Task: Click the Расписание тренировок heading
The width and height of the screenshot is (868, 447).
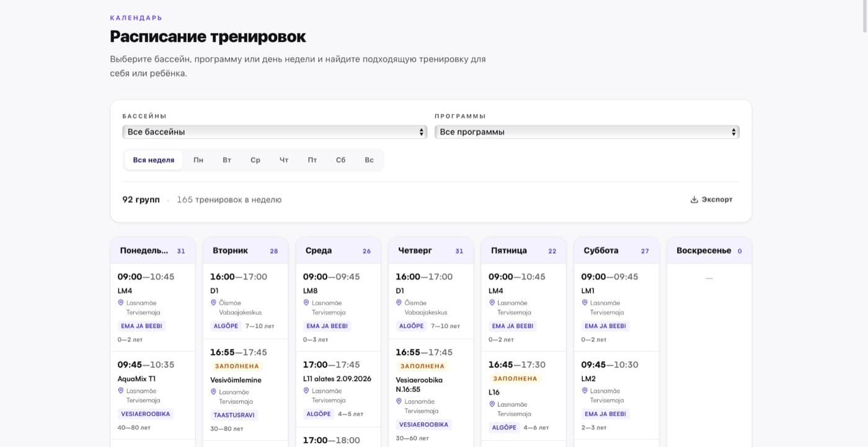Action: coord(208,37)
